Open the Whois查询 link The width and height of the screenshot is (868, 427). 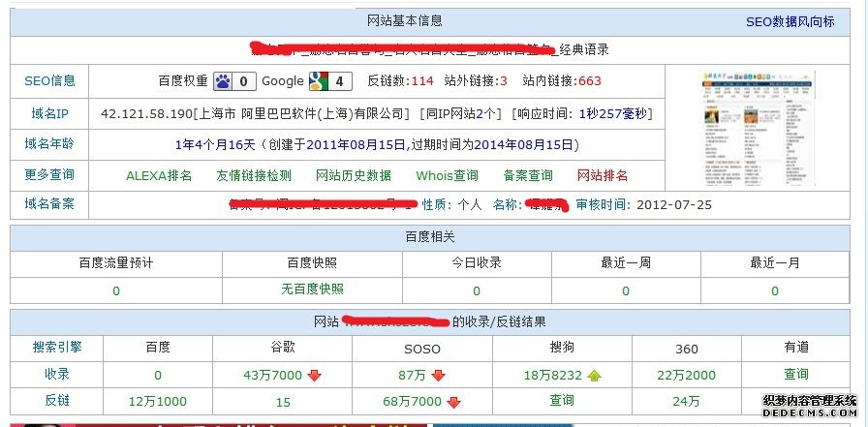[447, 175]
